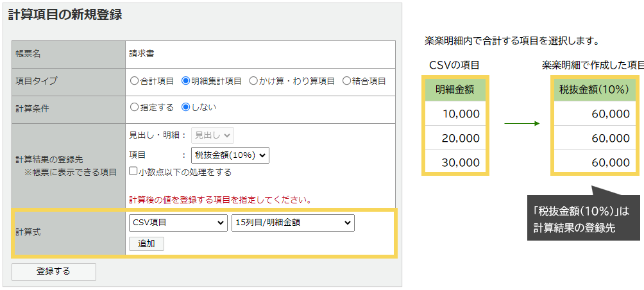Set 計算条件 to 指定する
Viewport: 644px width, 290px height.
(134, 107)
